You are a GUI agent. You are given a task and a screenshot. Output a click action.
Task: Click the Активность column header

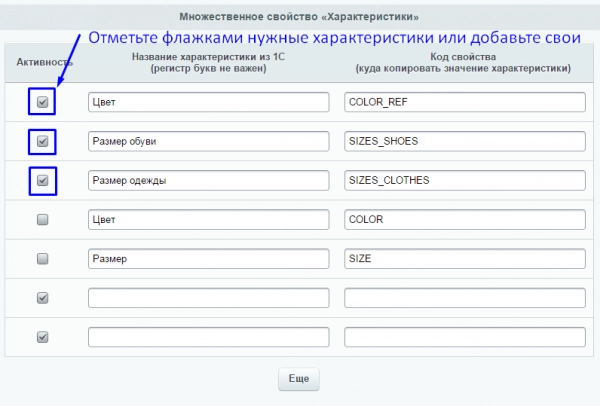pos(44,62)
